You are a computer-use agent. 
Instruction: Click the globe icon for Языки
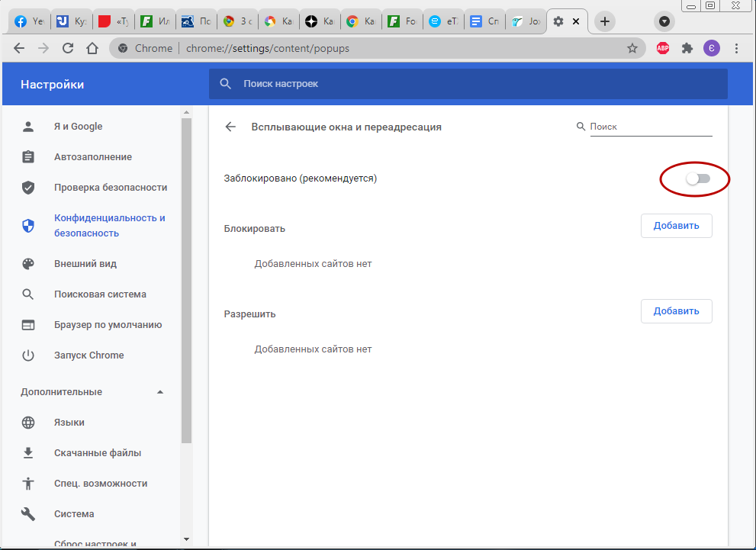[x=28, y=423]
